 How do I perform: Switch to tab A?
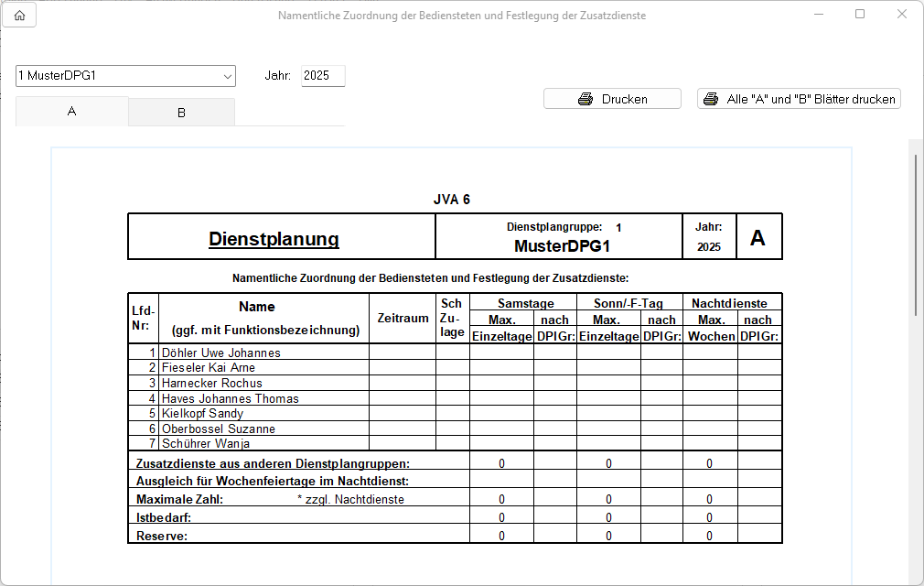72,112
